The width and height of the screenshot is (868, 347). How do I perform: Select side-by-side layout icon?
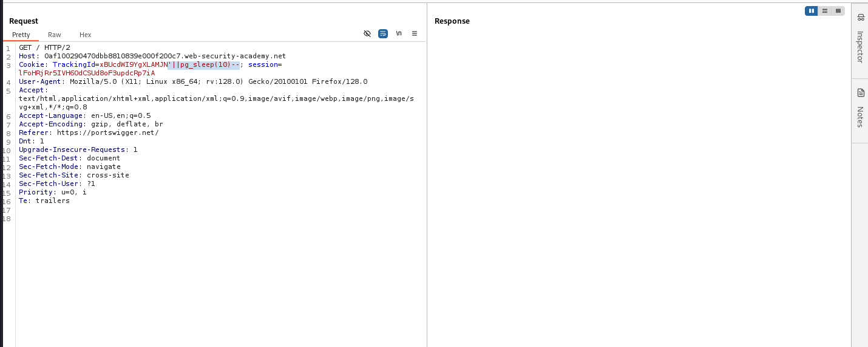click(x=812, y=11)
